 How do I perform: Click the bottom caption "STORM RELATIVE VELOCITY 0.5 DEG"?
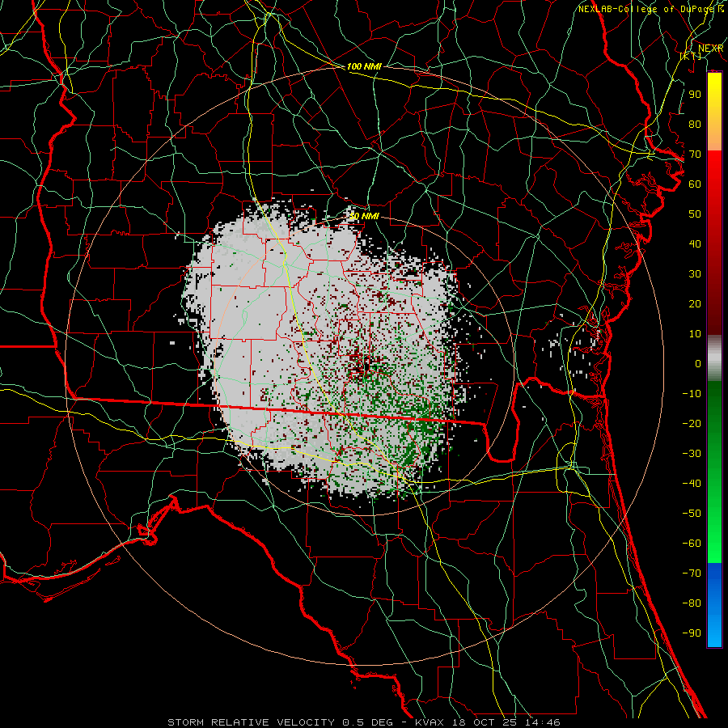point(280,722)
